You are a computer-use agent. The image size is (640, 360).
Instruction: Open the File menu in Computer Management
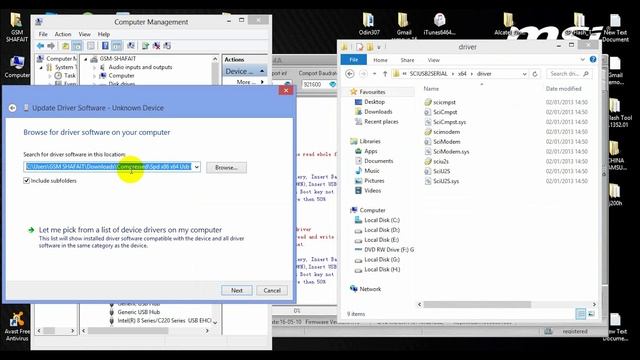[x=43, y=34]
